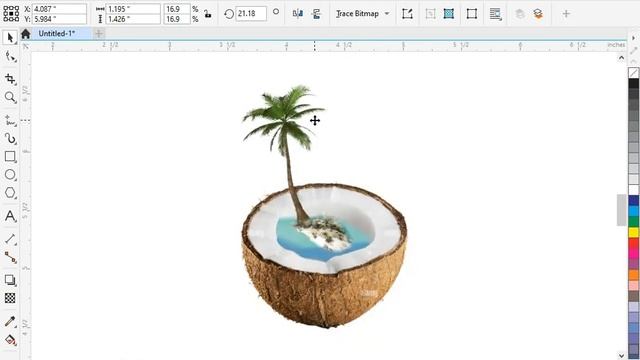Image resolution: width=640 pixels, height=360 pixels.
Task: Choose the cyan color swatch
Action: click(633, 211)
